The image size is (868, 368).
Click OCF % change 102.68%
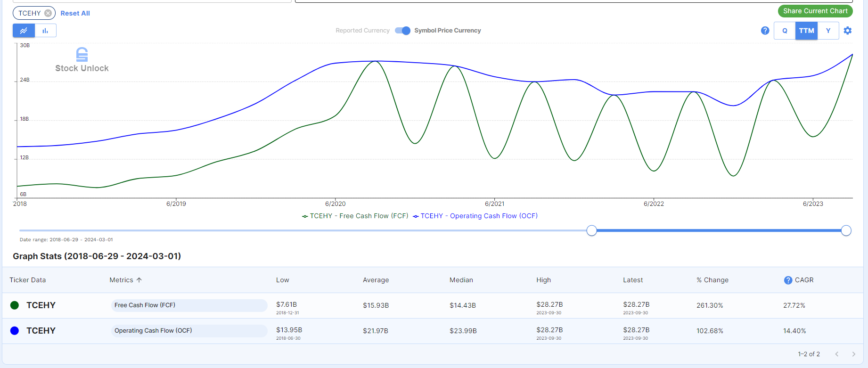point(710,331)
